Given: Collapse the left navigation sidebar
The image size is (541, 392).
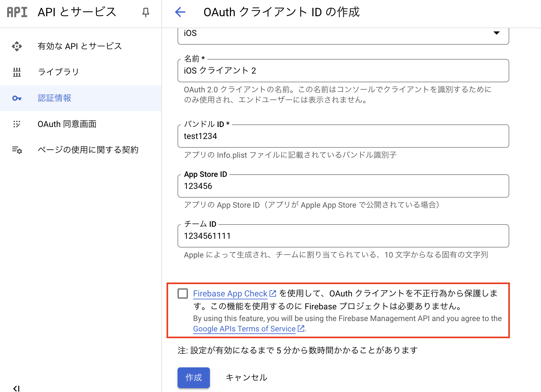Looking at the screenshot, I should 17,388.
